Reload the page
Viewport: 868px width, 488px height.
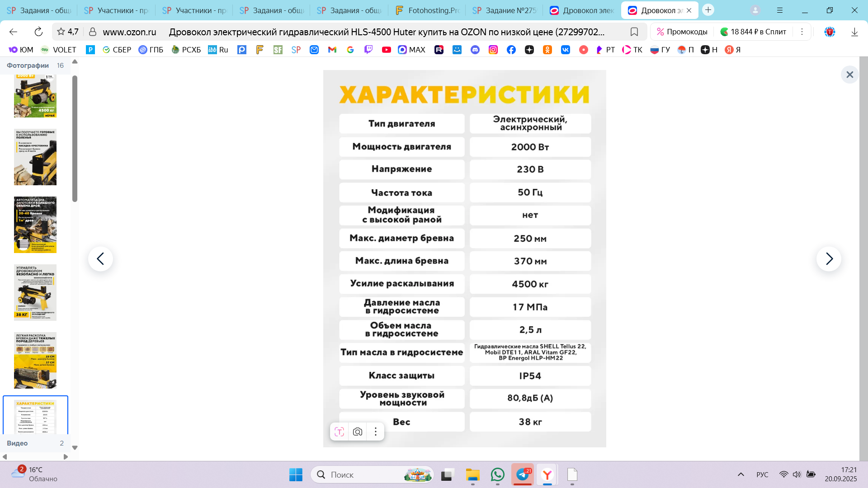(38, 32)
